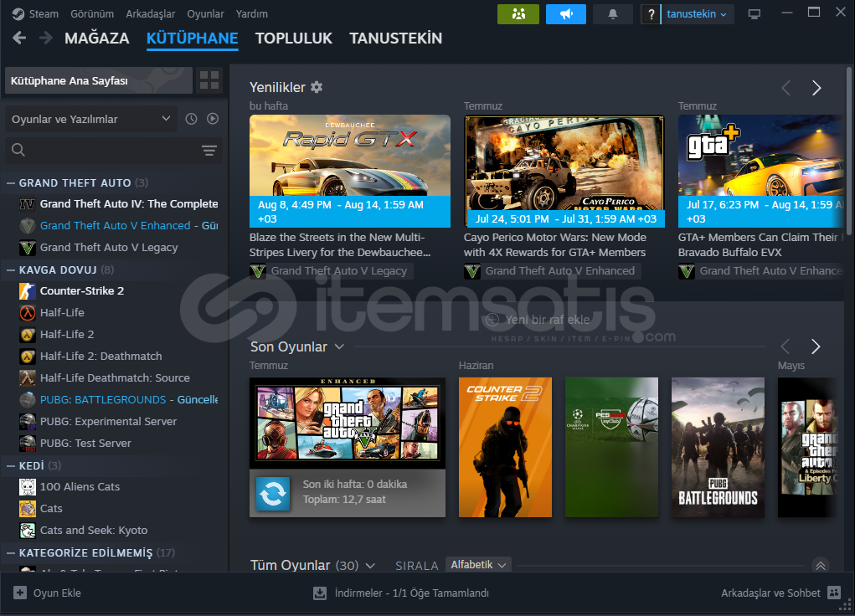Open the notifications bell
Screen dimensions: 855x616
click(613, 14)
